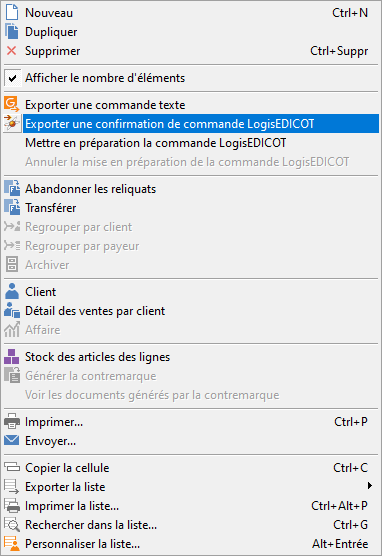Click the Imprimer printer icon
This screenshot has width=382, height=556.
12,422
